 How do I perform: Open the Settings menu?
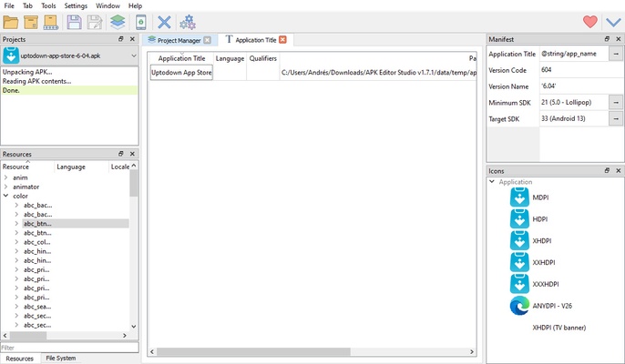[x=76, y=5]
